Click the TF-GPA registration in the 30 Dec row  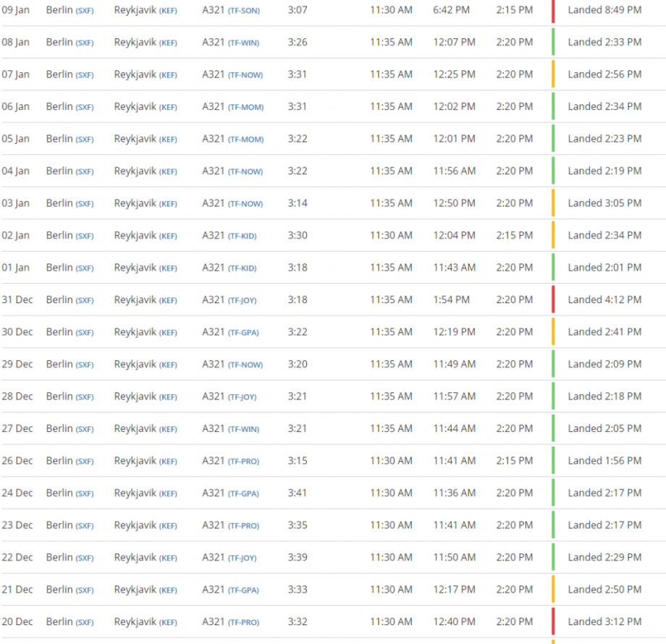click(243, 333)
